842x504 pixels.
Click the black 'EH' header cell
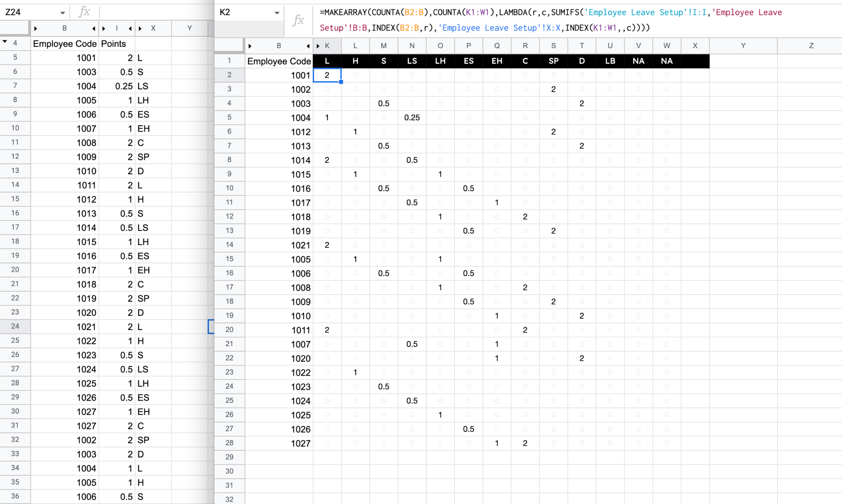(x=497, y=61)
